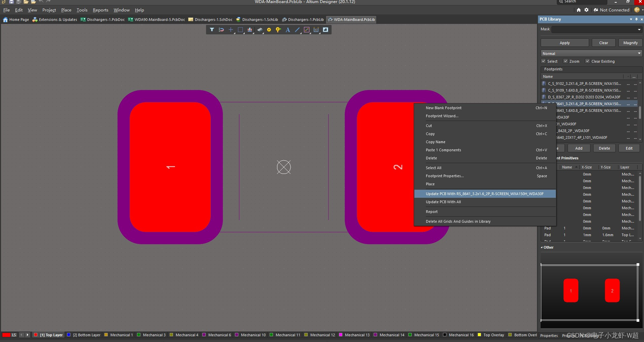Open the Place menu

coord(66,10)
